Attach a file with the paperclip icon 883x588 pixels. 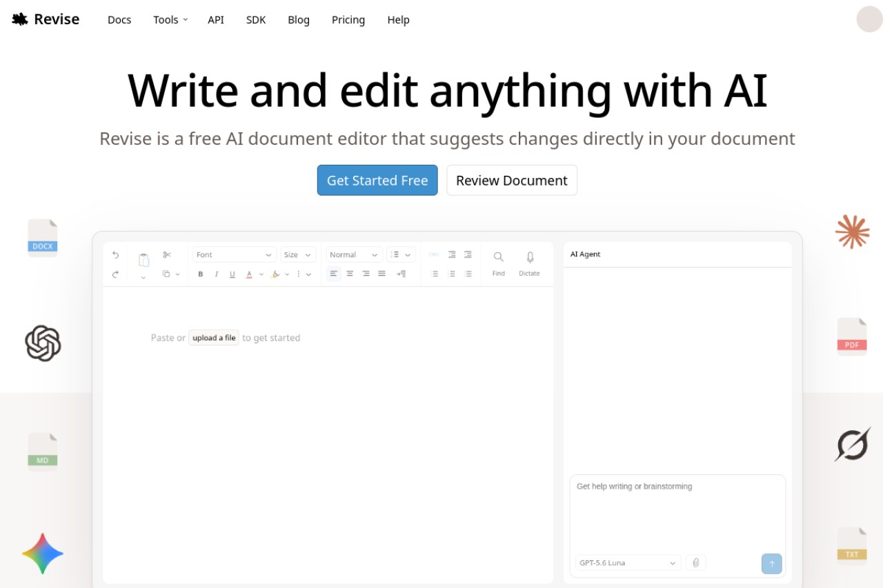tap(695, 562)
